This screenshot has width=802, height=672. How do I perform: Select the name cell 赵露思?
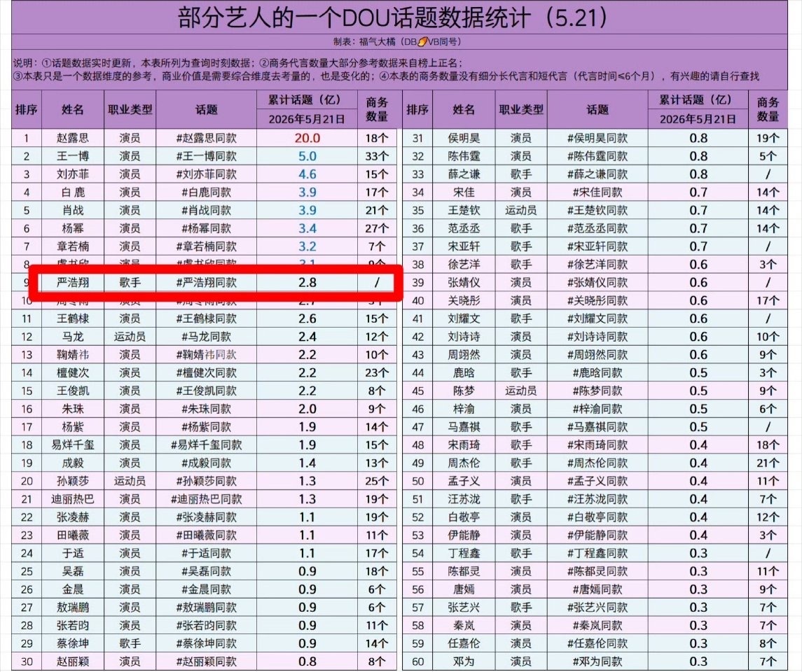[73, 138]
